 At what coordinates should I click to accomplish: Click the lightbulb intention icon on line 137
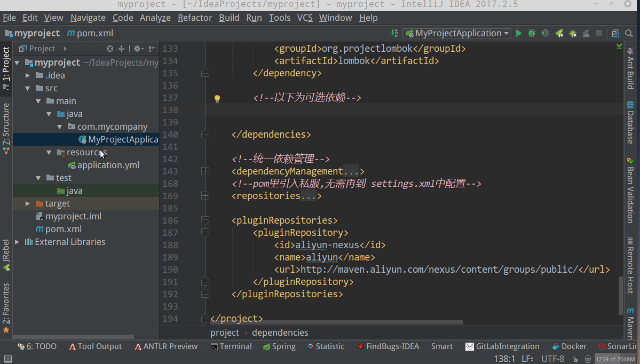tap(217, 98)
